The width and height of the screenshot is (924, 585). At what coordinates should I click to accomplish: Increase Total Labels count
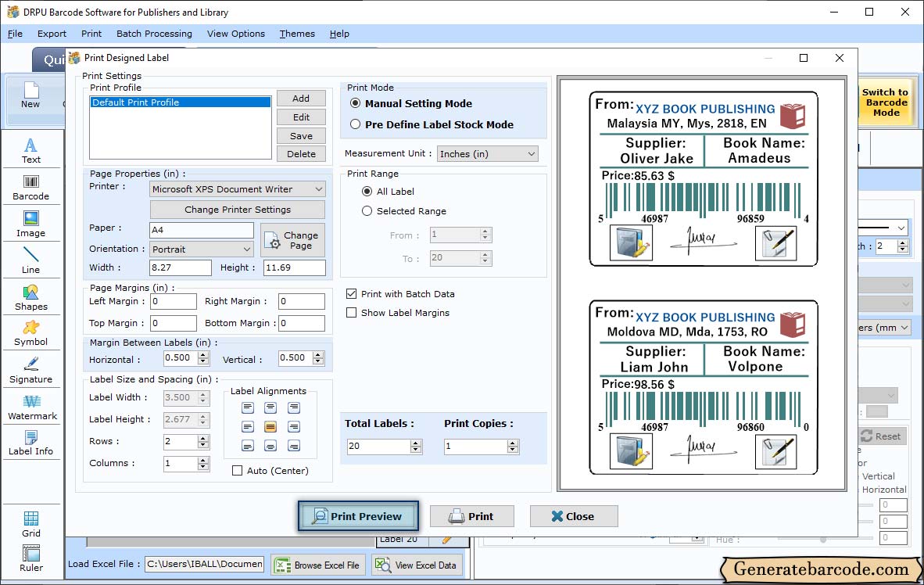(x=416, y=443)
